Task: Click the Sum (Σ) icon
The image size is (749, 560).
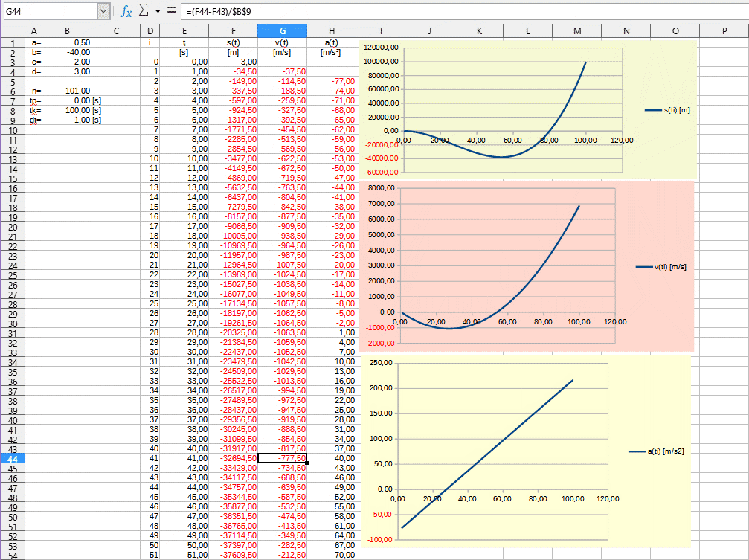Action: point(144,11)
